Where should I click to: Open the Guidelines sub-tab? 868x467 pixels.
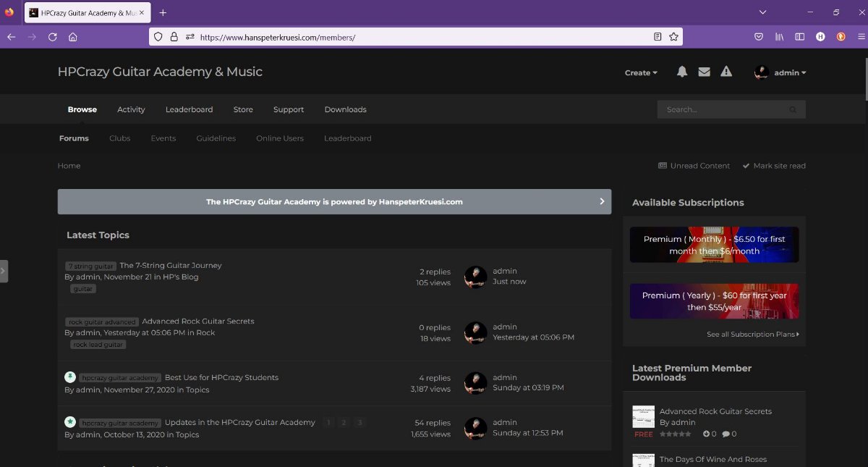coord(216,138)
